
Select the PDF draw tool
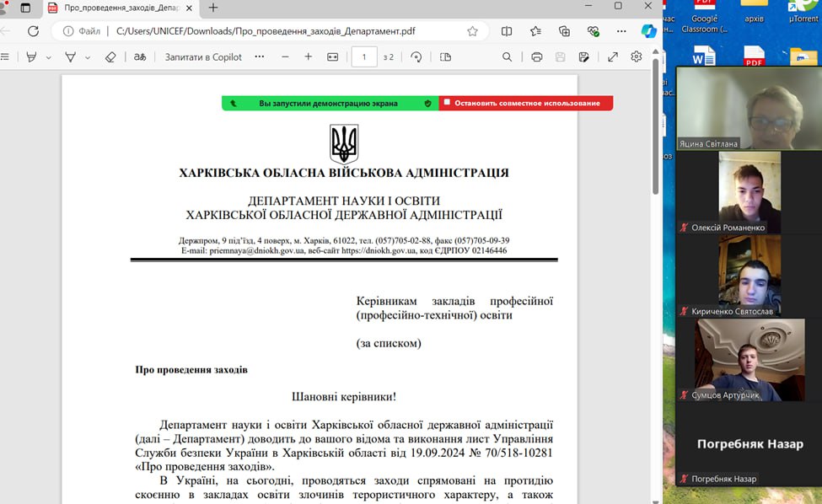[x=70, y=57]
